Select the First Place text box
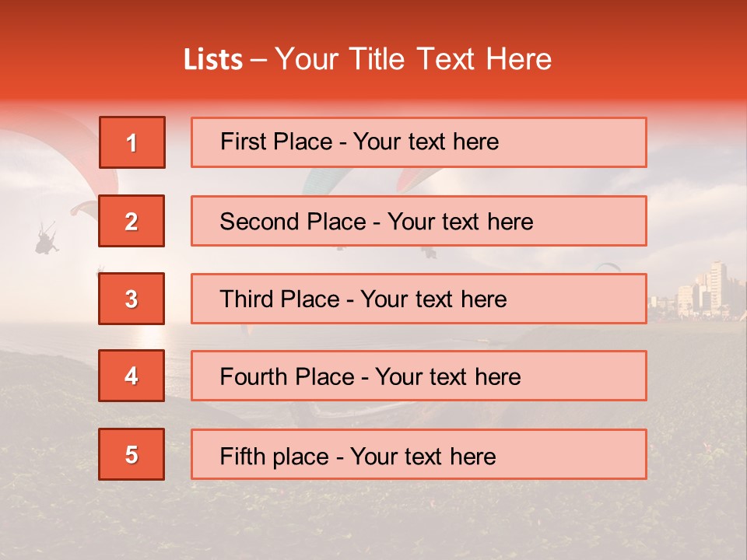This screenshot has width=747, height=560. point(419,142)
